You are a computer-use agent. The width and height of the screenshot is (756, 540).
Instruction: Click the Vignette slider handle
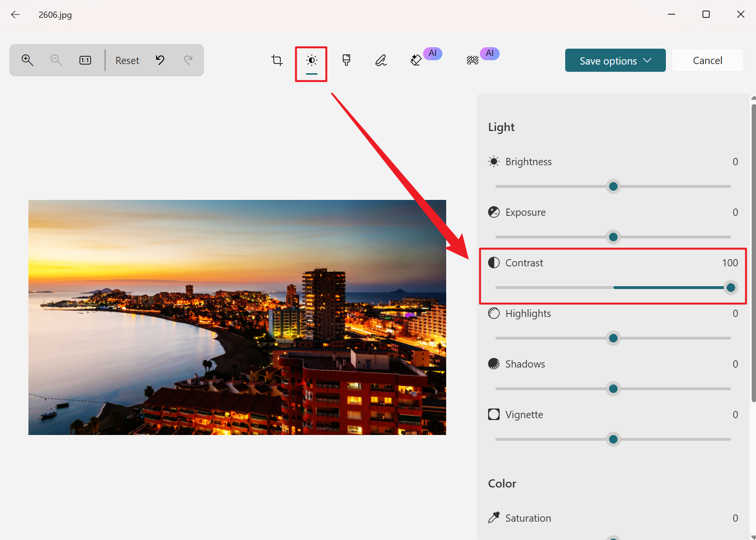click(x=613, y=439)
